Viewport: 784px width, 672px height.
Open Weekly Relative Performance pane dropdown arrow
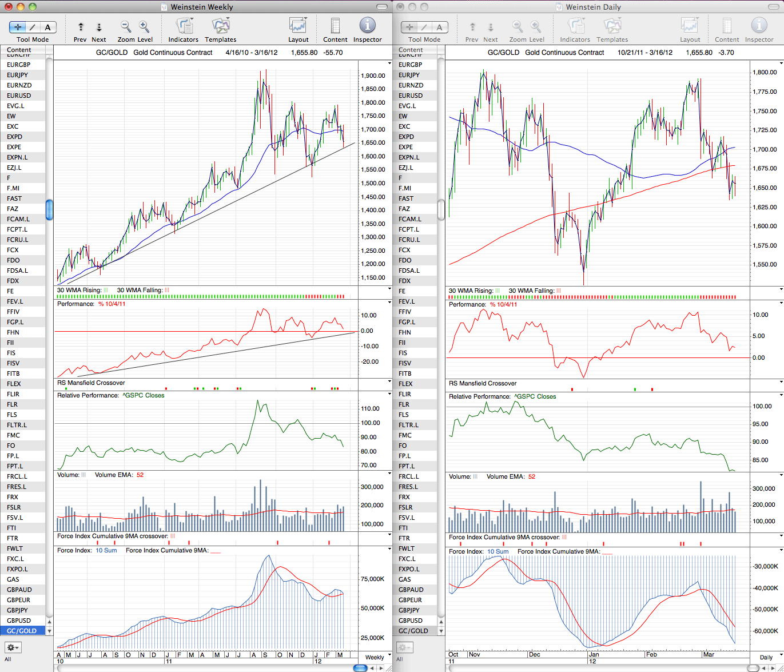point(390,395)
